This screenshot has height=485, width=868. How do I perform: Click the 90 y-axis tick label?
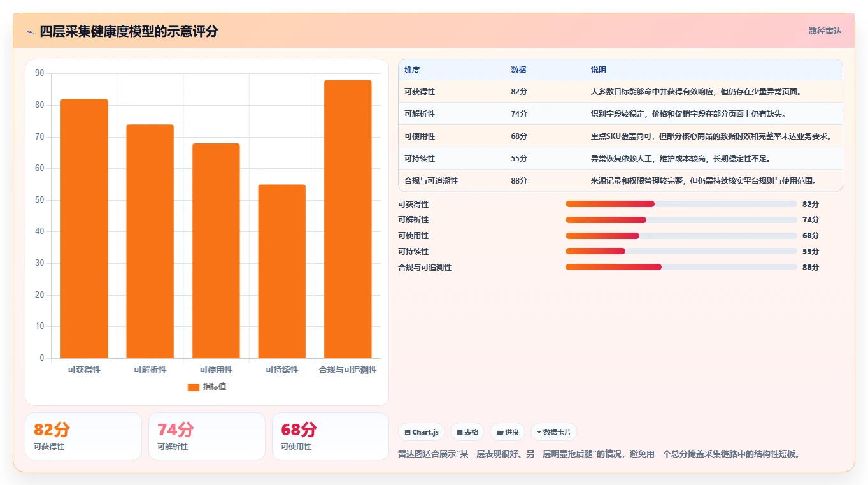[39, 73]
